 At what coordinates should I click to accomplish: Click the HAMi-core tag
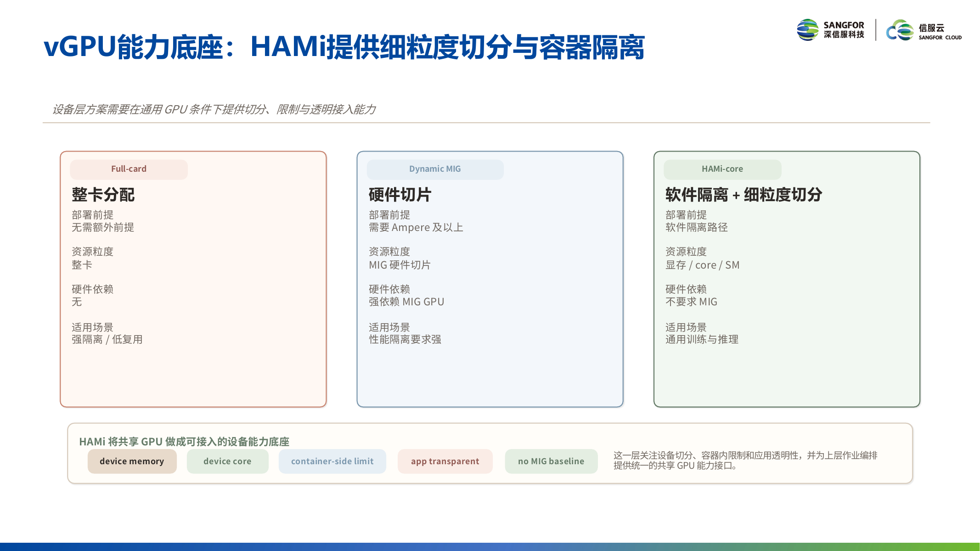pos(722,169)
